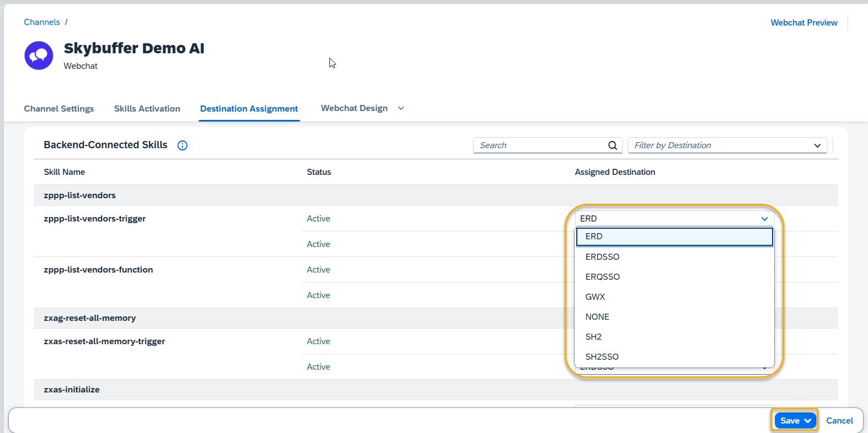Image resolution: width=868 pixels, height=433 pixels.
Task: Switch to the Channel Settings tab
Action: [x=59, y=109]
